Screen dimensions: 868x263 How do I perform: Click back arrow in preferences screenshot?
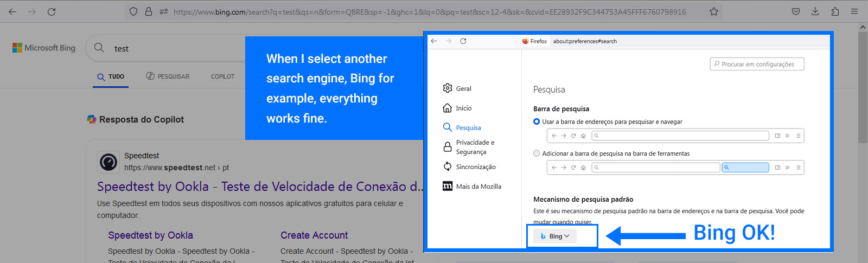pyautogui.click(x=433, y=41)
